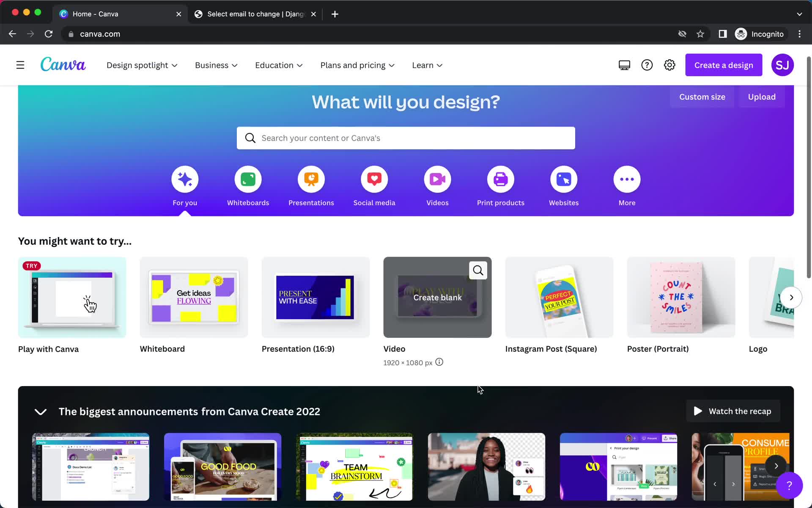Open the Presentation (16:9) thumbnail
Image resolution: width=812 pixels, height=508 pixels.
tap(315, 297)
